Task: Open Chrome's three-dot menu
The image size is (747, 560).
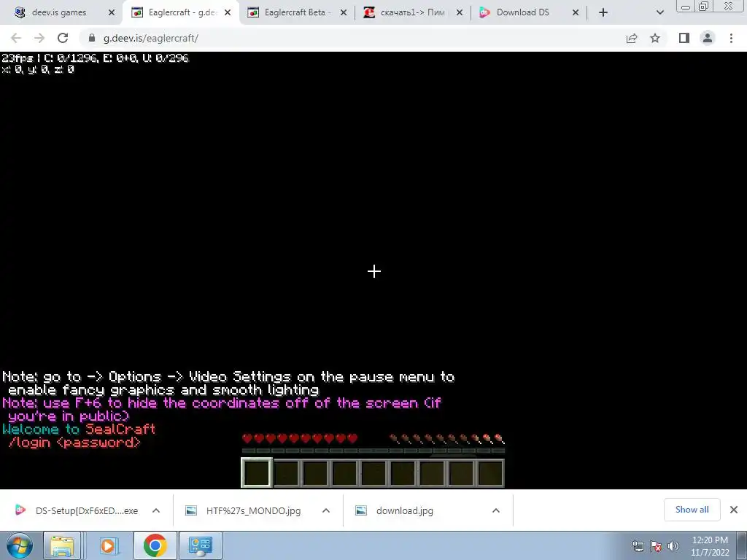Action: click(x=731, y=38)
